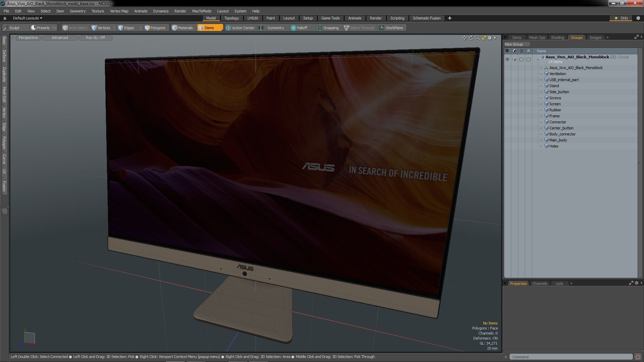Switch to Materials selection mode
Image resolution: width=644 pixels, height=362 pixels.
[x=182, y=28]
